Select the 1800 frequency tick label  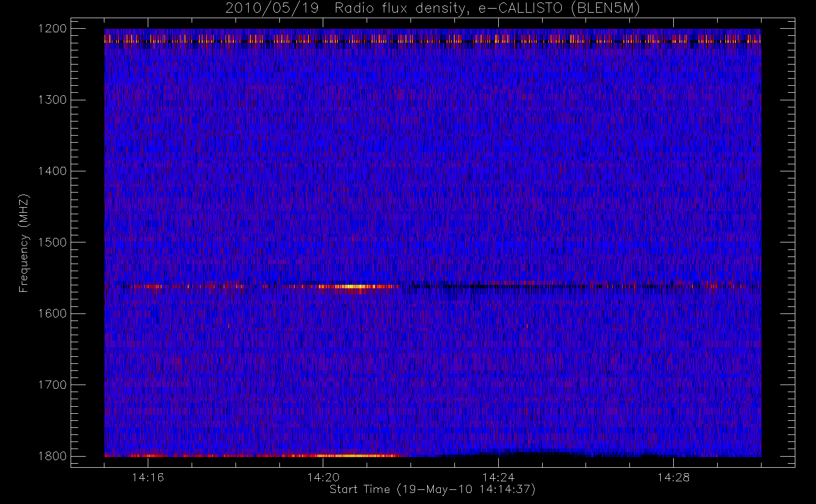click(53, 456)
